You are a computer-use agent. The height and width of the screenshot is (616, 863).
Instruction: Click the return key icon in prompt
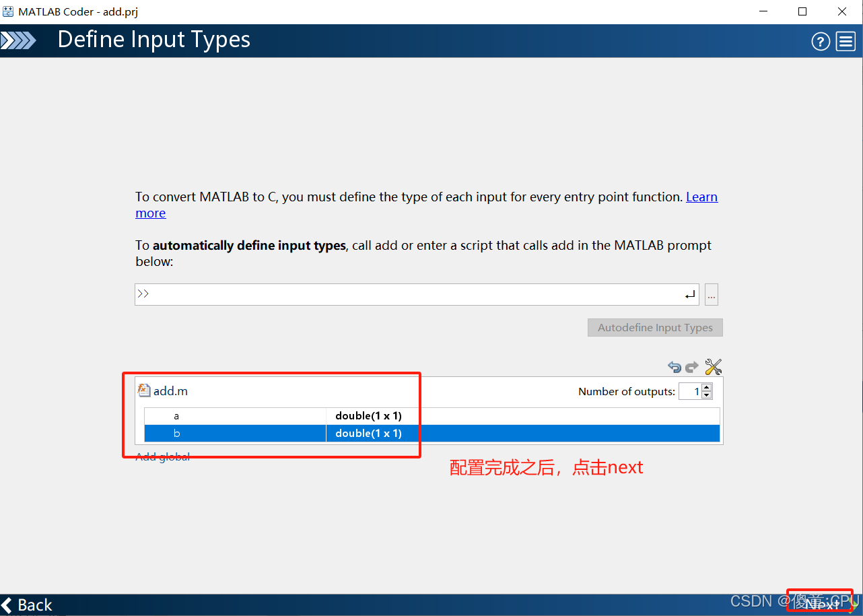click(689, 295)
